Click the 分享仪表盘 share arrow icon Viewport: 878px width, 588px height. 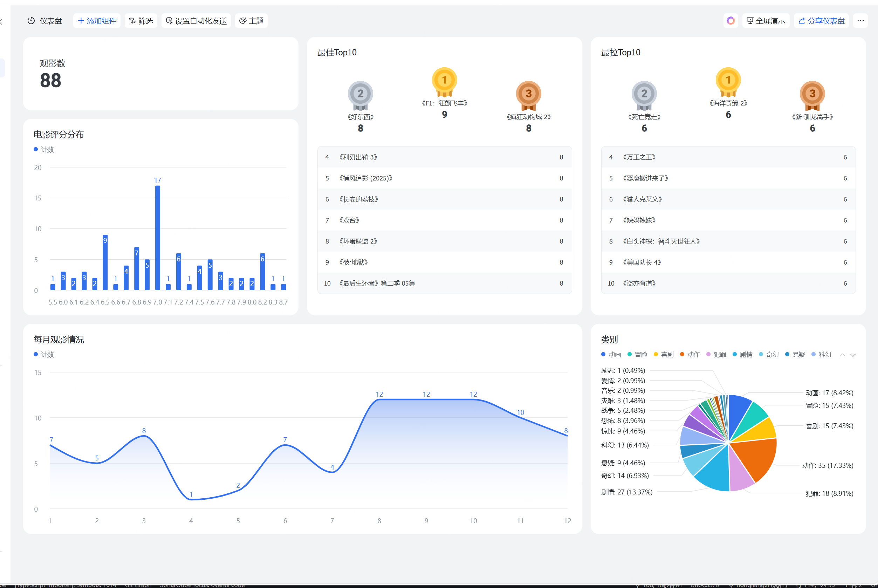(x=802, y=21)
